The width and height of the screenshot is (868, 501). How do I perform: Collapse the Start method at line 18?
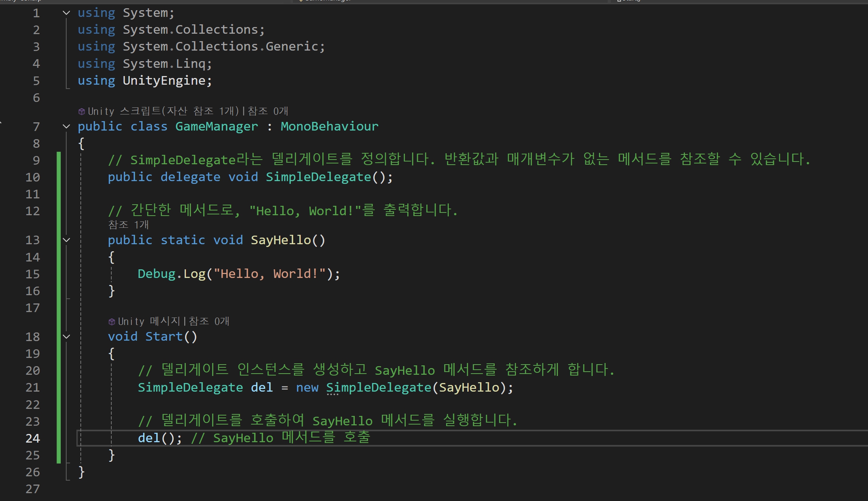(66, 336)
